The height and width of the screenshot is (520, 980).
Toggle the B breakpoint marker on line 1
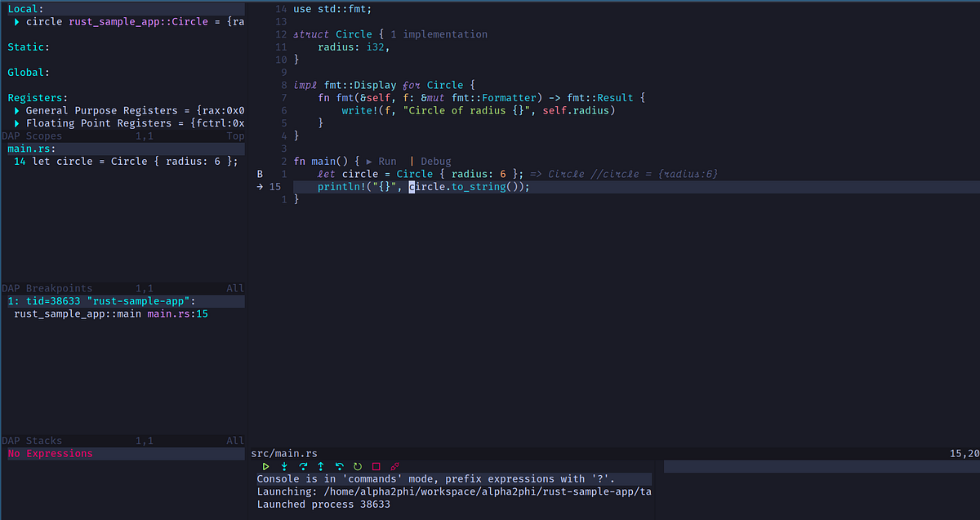[x=259, y=173]
